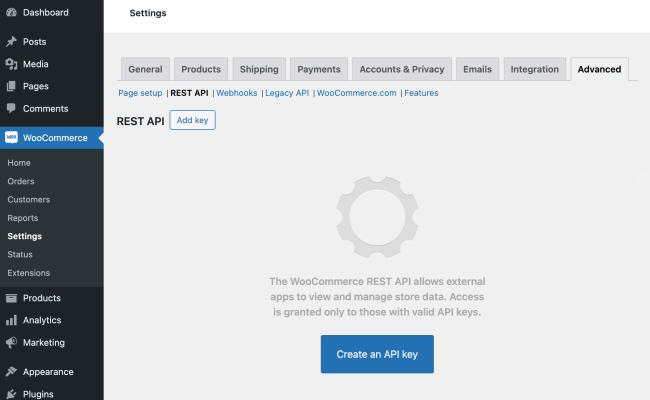This screenshot has height=400, width=650.
Task: Go to WooCommerce Orders
Action: coord(21,181)
